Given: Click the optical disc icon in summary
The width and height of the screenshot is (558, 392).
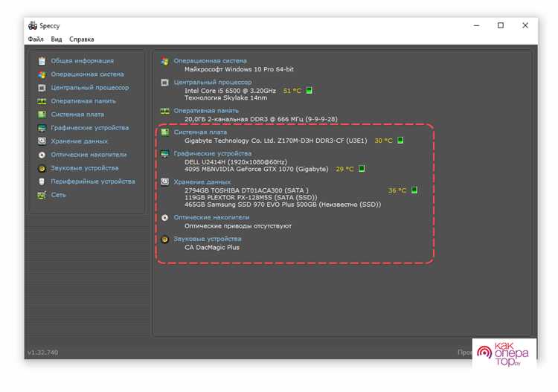Looking at the screenshot, I should [164, 218].
